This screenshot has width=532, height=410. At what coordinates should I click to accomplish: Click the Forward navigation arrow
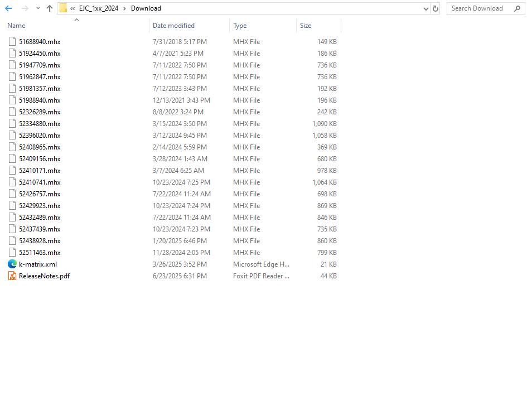(x=25, y=8)
